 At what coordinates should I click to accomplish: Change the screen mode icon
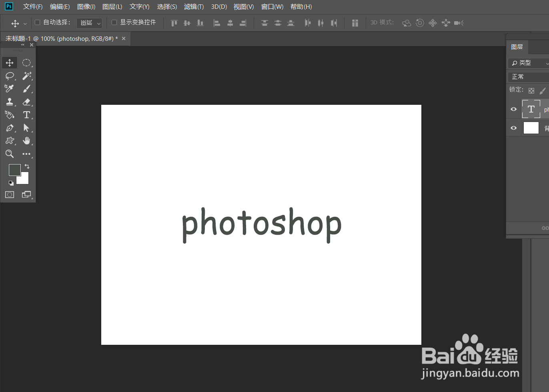tap(26, 195)
